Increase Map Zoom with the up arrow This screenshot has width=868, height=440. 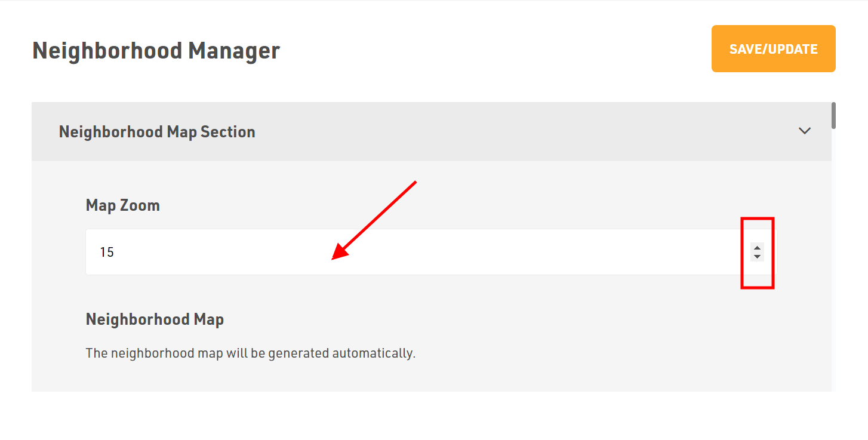[x=757, y=248]
